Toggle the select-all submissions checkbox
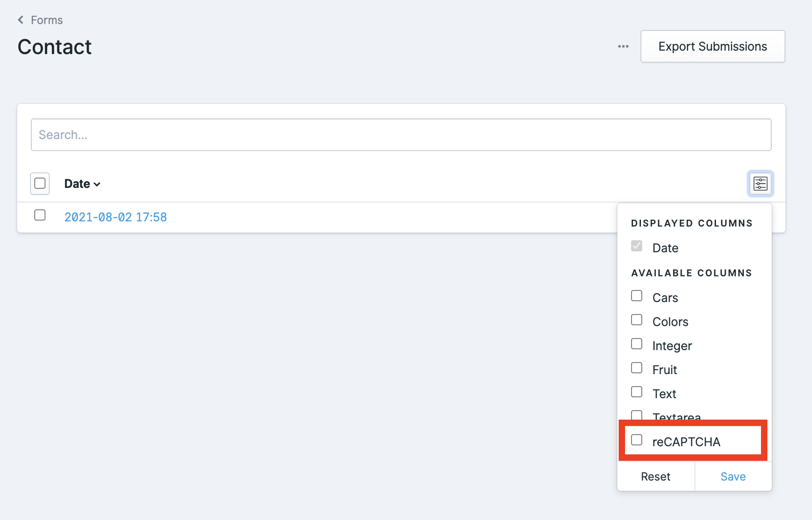The image size is (812, 520). [40, 183]
